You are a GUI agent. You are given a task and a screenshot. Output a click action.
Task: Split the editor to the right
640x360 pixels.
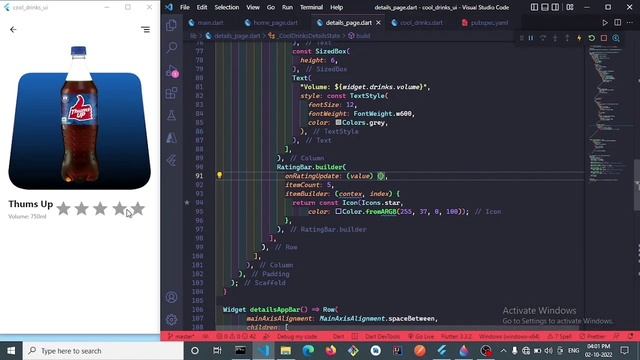click(618, 22)
